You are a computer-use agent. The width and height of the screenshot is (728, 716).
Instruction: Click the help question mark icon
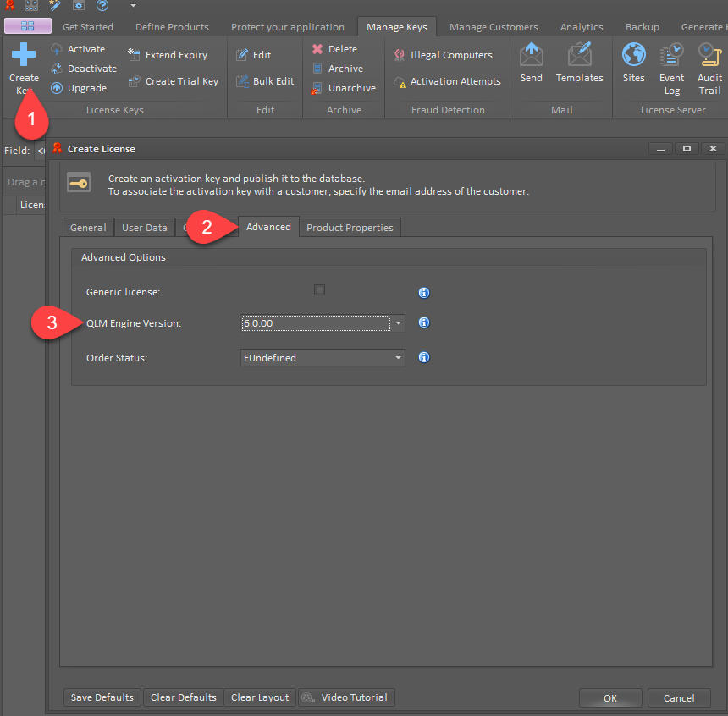click(103, 5)
